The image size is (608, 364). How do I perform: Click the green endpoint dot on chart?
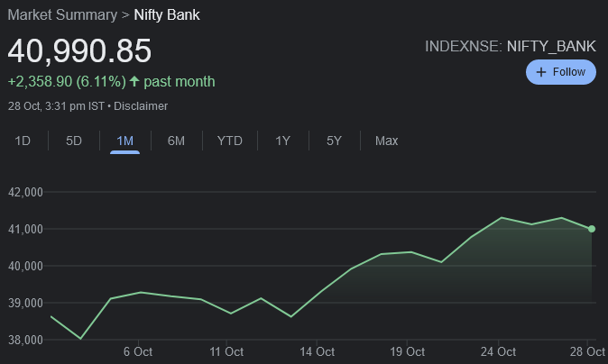[592, 229]
